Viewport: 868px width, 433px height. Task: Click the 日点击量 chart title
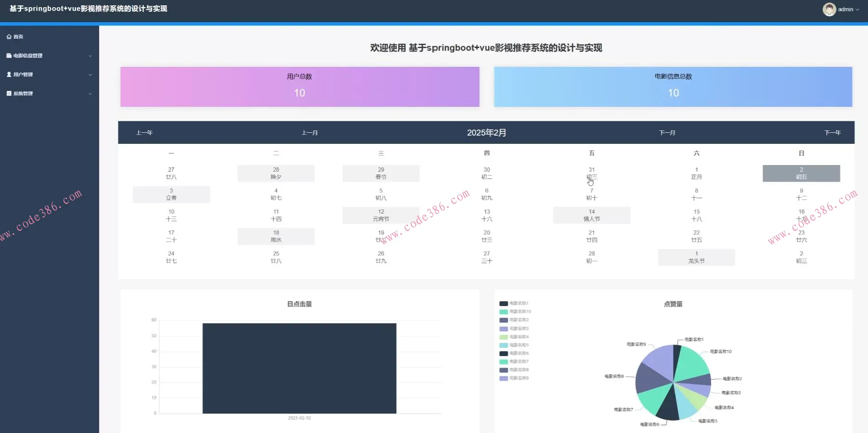tap(299, 304)
